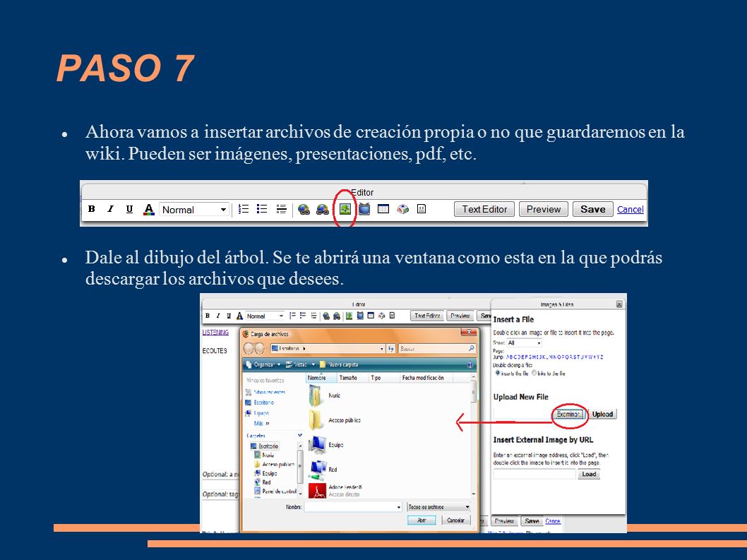Click the Load button in Images & Files
The width and height of the screenshot is (747, 560).
click(x=589, y=475)
